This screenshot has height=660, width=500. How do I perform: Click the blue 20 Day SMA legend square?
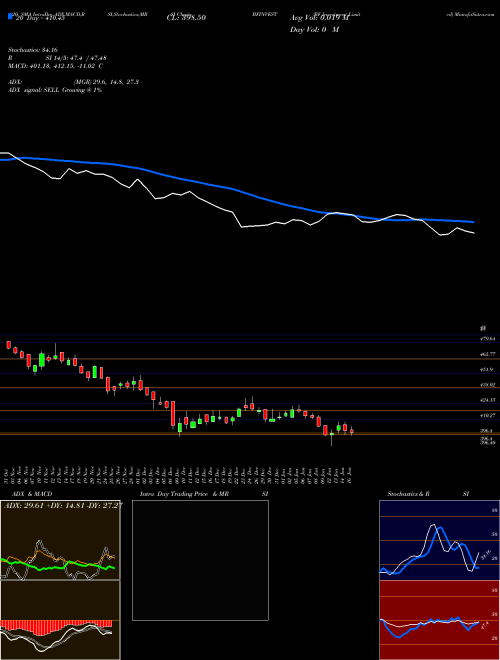coord(10,17)
